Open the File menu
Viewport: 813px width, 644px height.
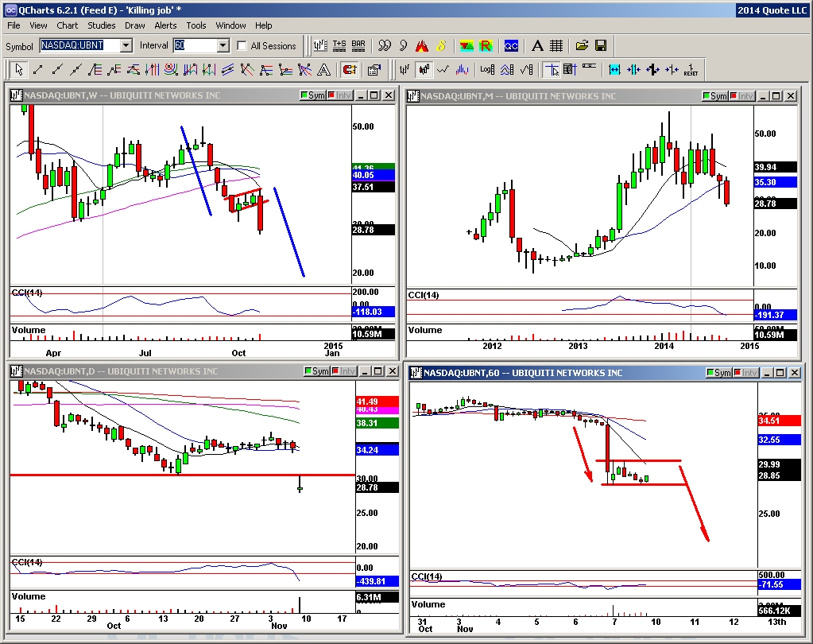[x=14, y=25]
